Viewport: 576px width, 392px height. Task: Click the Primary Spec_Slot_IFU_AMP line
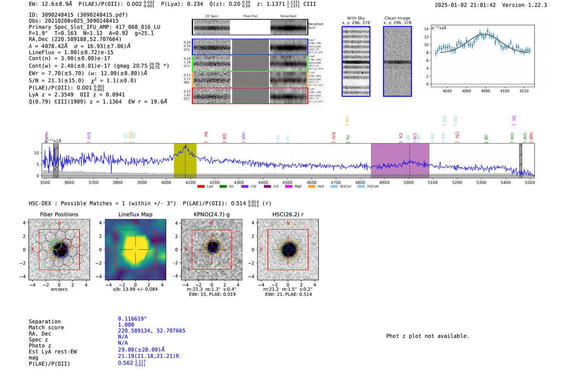[95, 27]
